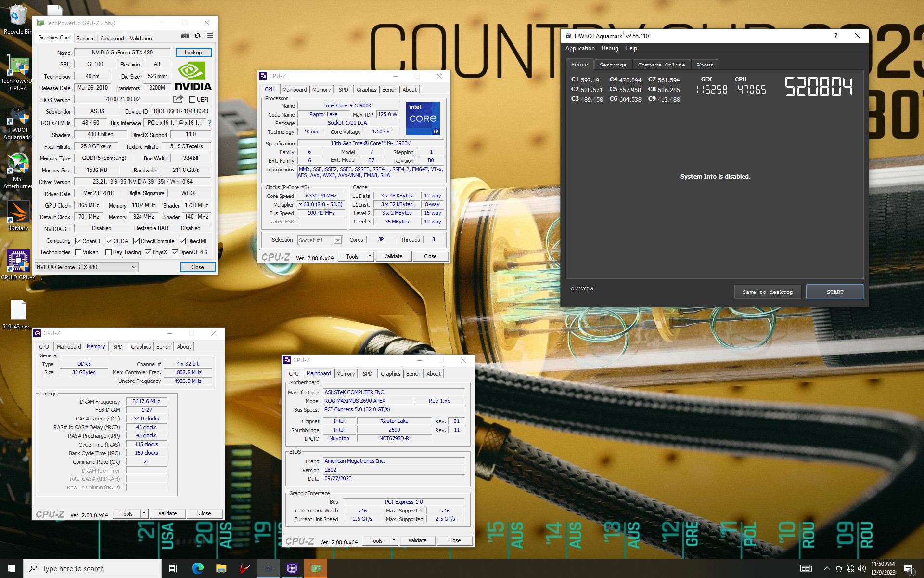The height and width of the screenshot is (578, 924).
Task: Launch 3DMark desktop shortcut
Action: point(17,216)
